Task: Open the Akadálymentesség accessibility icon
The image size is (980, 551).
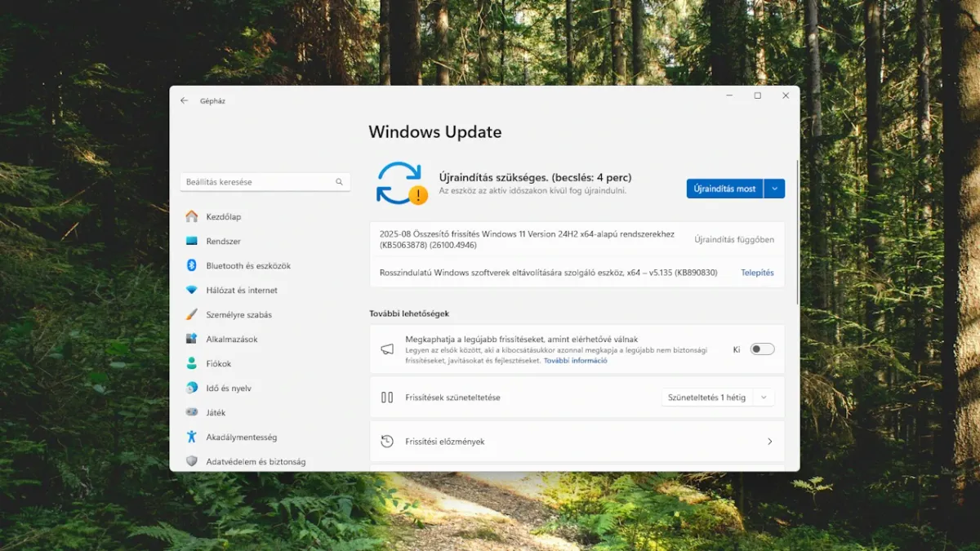Action: (x=192, y=438)
